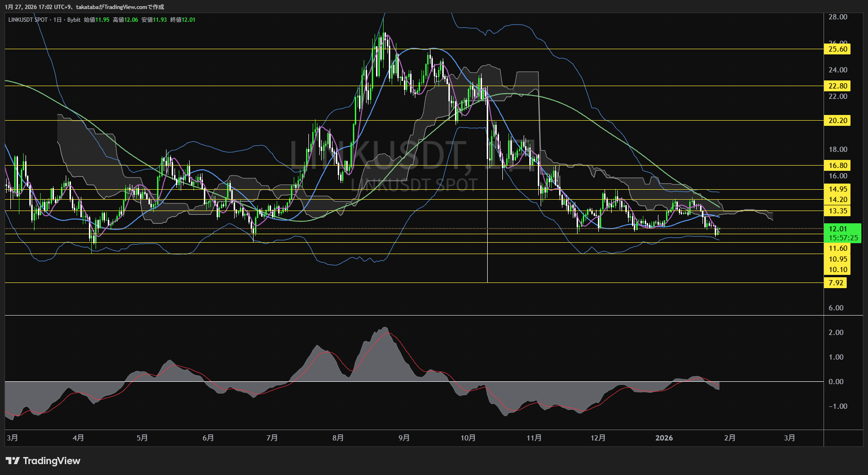Click the 20.20 horizontal line price tag
This screenshot has height=475, width=868.
837,121
